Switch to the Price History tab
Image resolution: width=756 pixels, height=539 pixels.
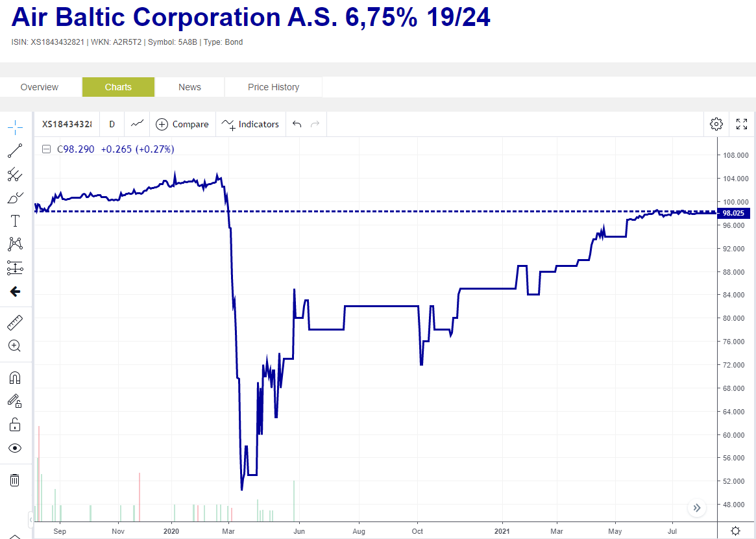273,87
